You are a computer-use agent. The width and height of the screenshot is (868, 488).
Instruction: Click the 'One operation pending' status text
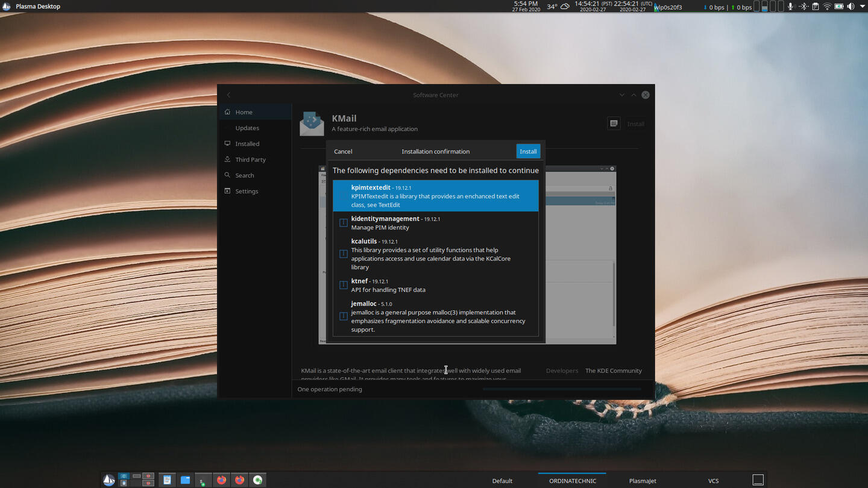click(x=330, y=389)
